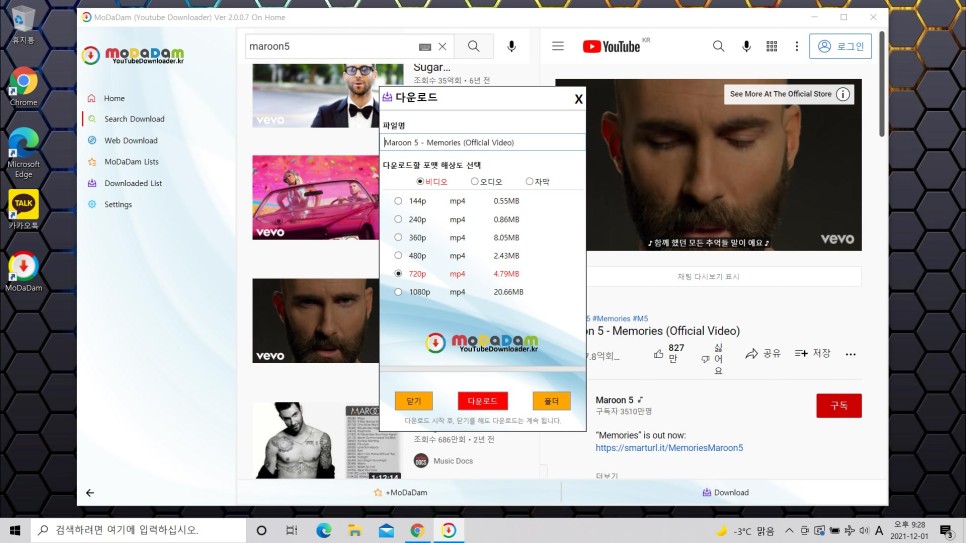
Task: Open the Sugar video thumbnail
Action: click(315, 96)
